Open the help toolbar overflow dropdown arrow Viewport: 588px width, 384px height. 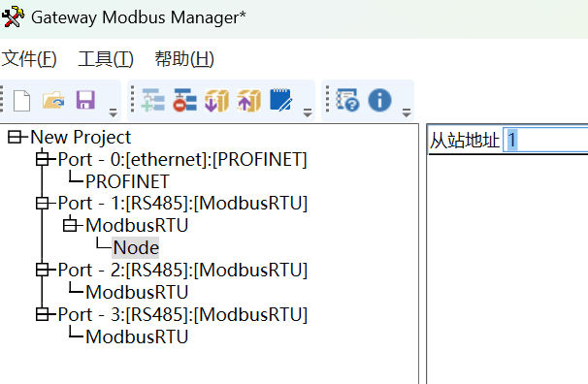tap(407, 112)
